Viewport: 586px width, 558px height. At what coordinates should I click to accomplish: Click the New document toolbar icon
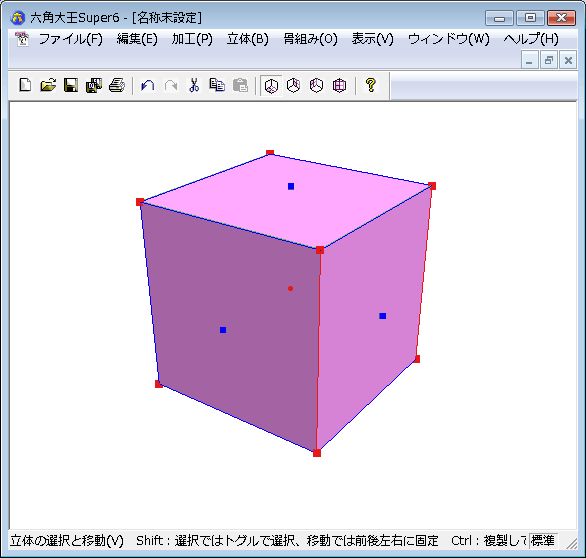25,85
